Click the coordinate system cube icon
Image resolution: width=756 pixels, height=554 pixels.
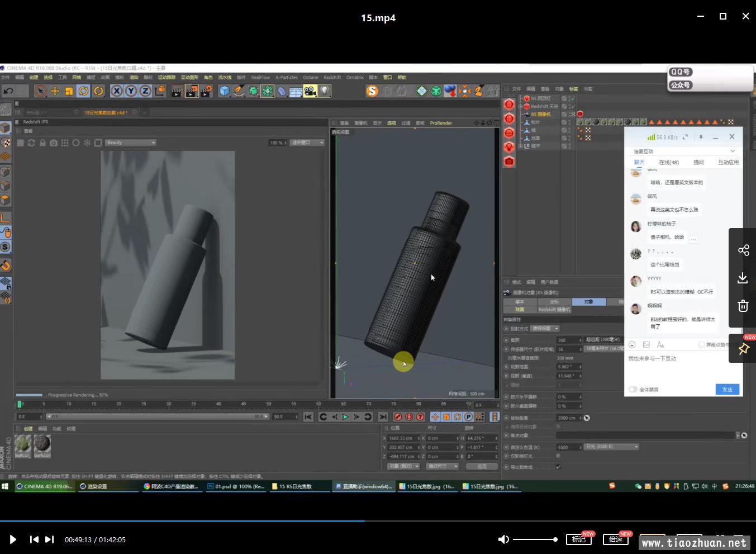[x=160, y=91]
